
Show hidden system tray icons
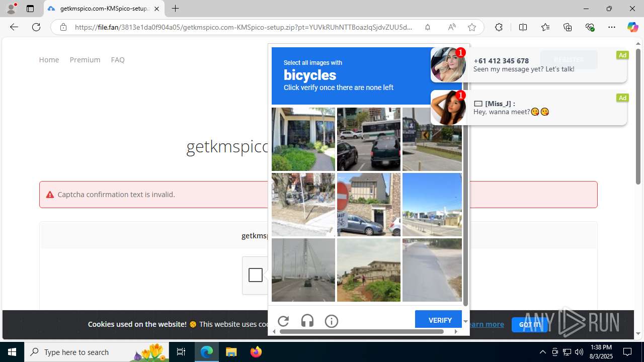pos(542,352)
